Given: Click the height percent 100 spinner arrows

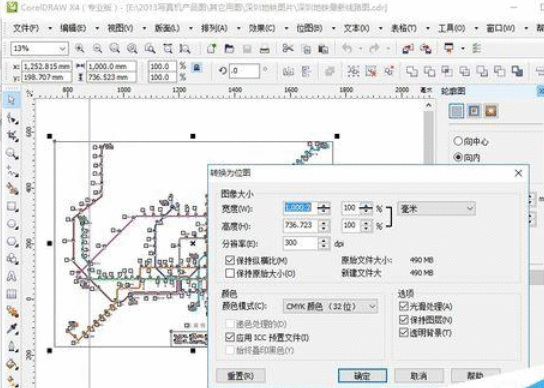Looking at the screenshot, I should (x=366, y=226).
